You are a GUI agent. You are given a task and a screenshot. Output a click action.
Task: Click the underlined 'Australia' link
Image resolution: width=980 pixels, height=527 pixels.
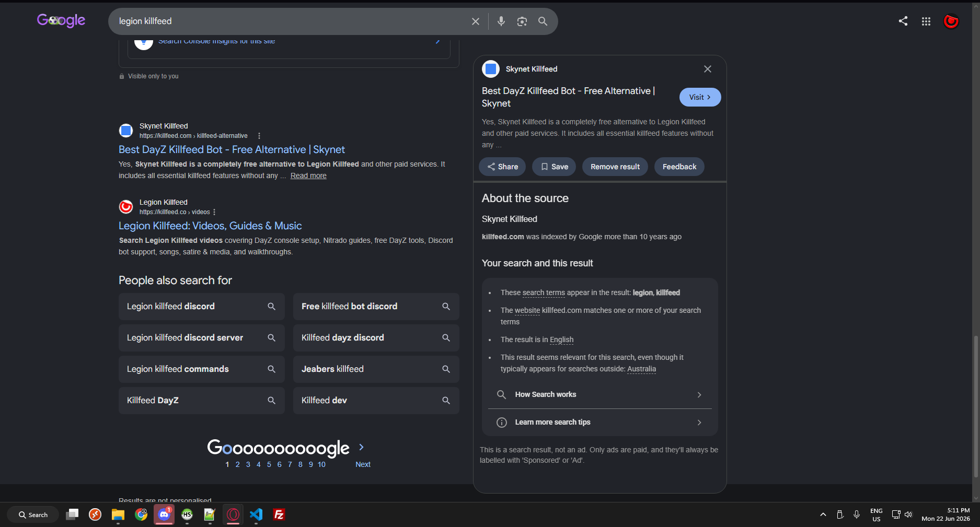click(x=641, y=369)
